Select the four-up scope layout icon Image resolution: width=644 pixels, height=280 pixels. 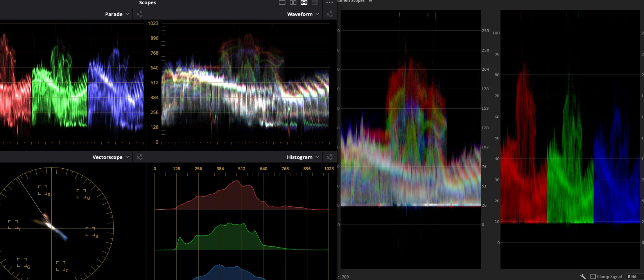pyautogui.click(x=304, y=3)
